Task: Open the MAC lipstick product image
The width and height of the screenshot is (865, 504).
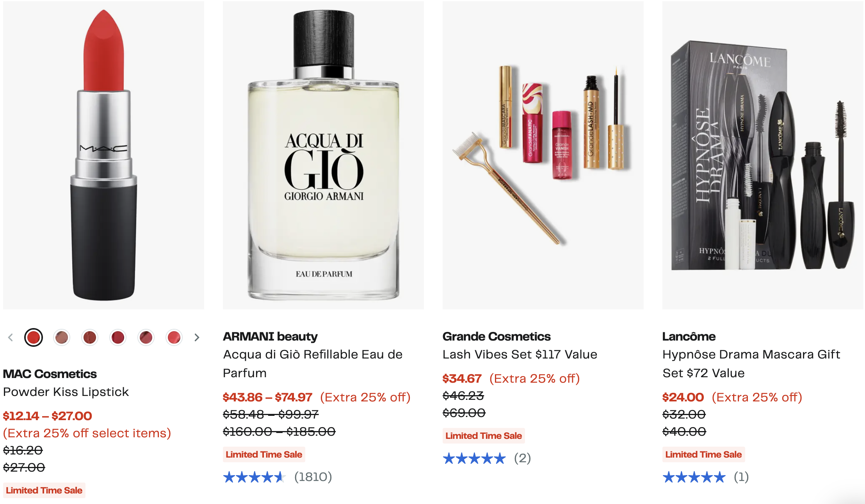Action: click(x=103, y=155)
